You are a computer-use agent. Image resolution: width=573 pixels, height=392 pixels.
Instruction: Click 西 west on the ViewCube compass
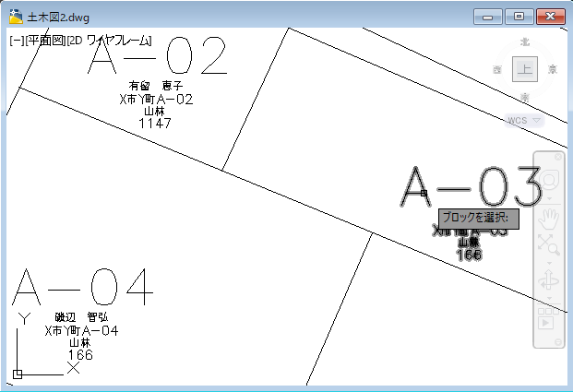point(497,69)
